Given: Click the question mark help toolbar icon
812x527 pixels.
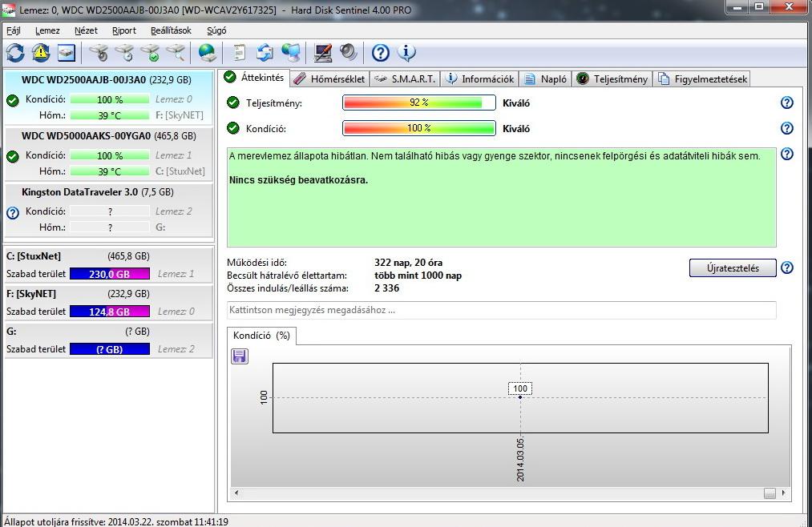Looking at the screenshot, I should (381, 52).
